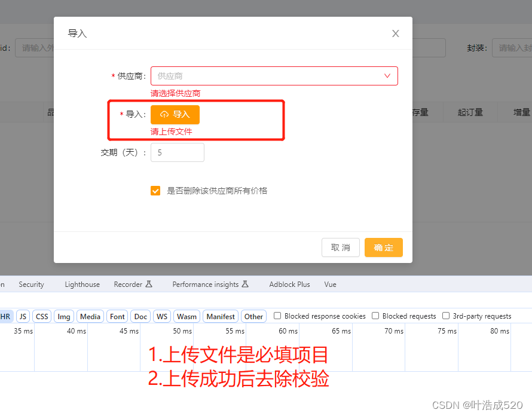This screenshot has height=416, width=532.
Task: Select the Wasm request filter
Action: point(186,316)
